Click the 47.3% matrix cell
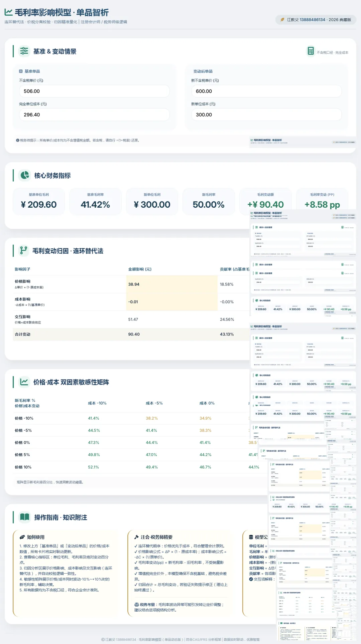 point(94,443)
